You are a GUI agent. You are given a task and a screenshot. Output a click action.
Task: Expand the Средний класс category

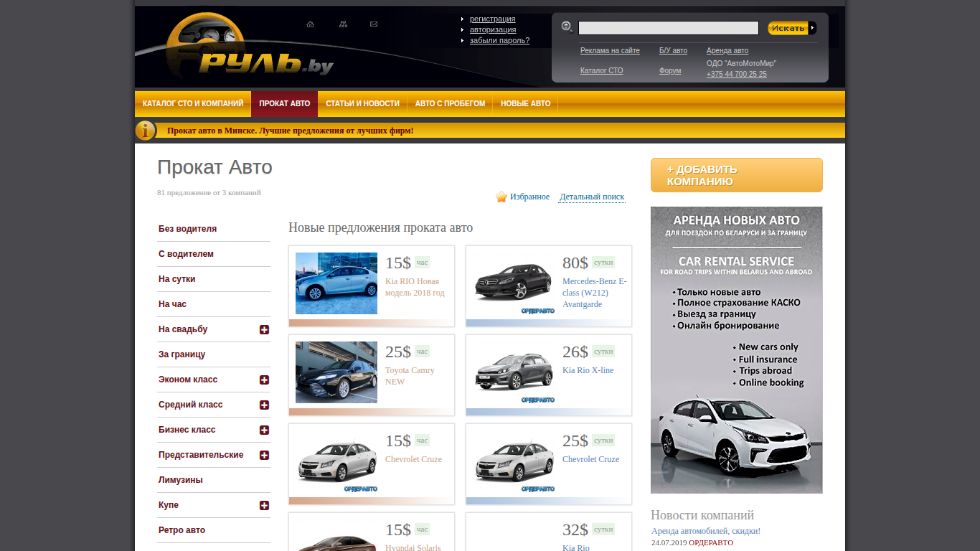264,405
